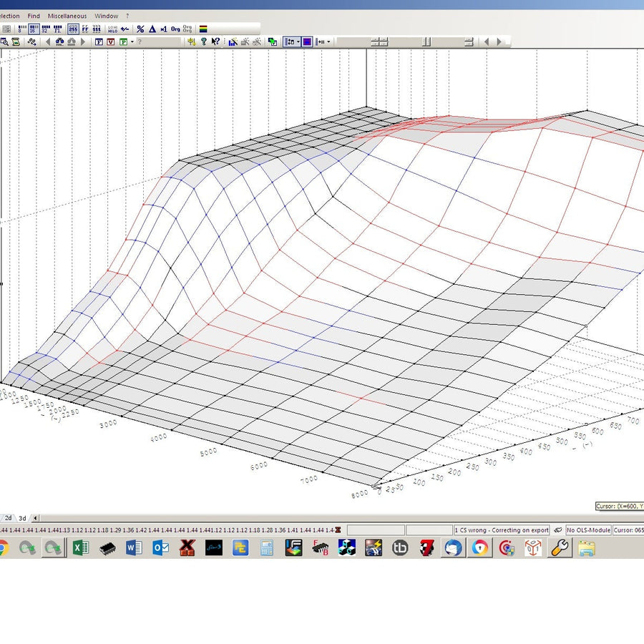This screenshot has width=644, height=644.
Task: Go to next with right gray arrow
Action: [83, 42]
